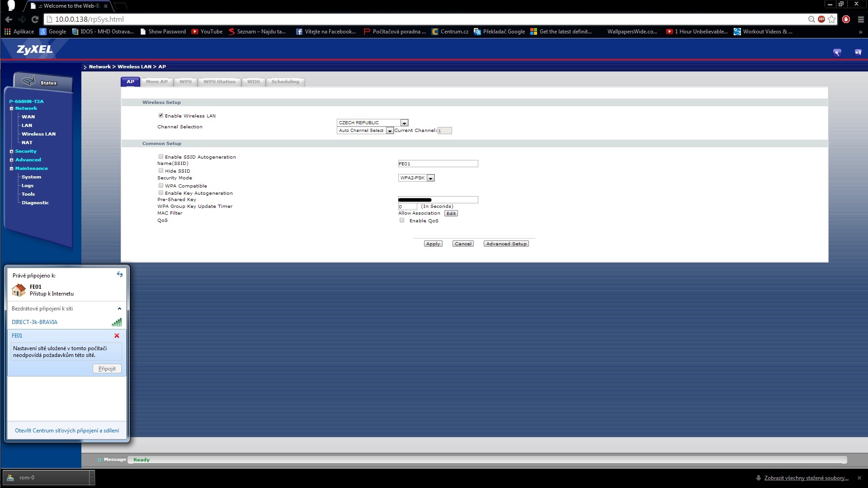Screen dimensions: 868x488
Task: Click the router logout icon
Action: point(858,52)
